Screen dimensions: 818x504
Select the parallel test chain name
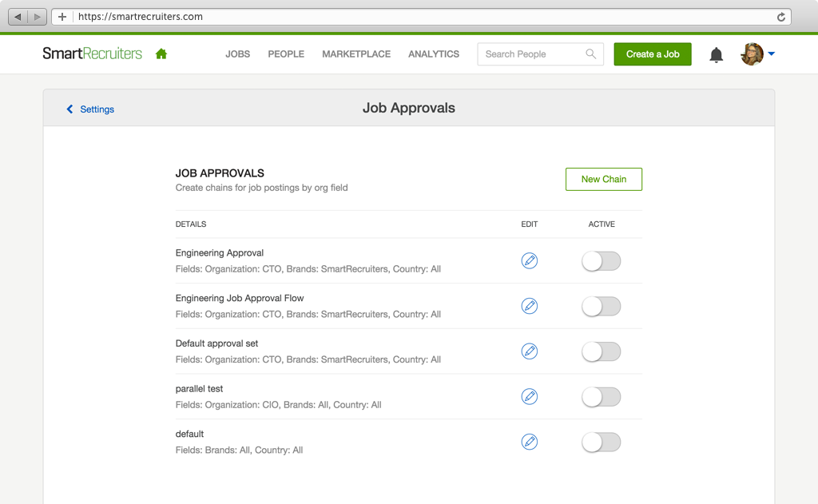click(x=199, y=389)
